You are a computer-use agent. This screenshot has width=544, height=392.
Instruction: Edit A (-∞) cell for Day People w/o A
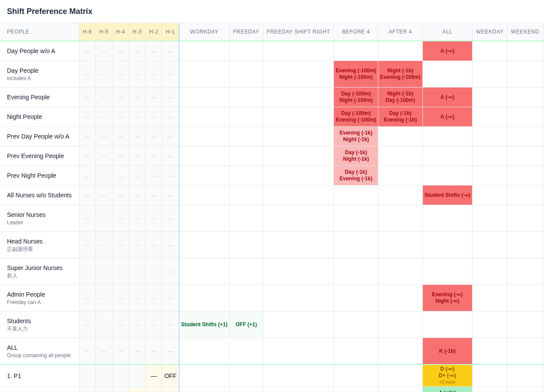[447, 51]
